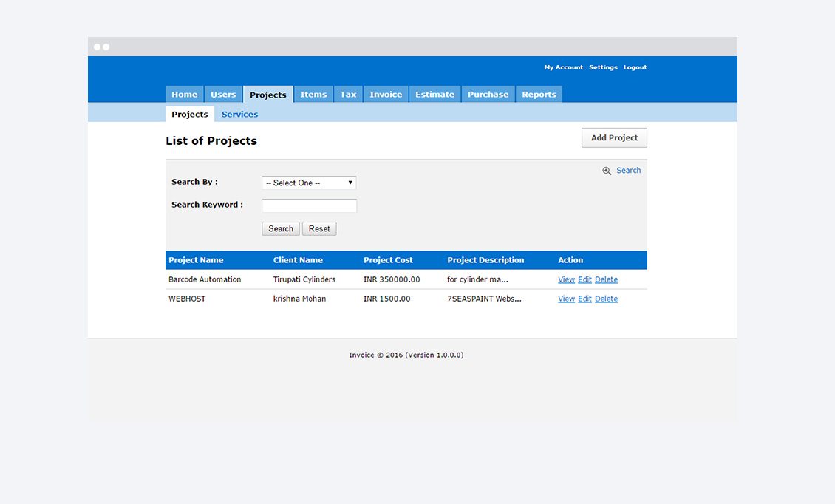Select the Tax tab
This screenshot has height=504, width=835.
coord(348,95)
